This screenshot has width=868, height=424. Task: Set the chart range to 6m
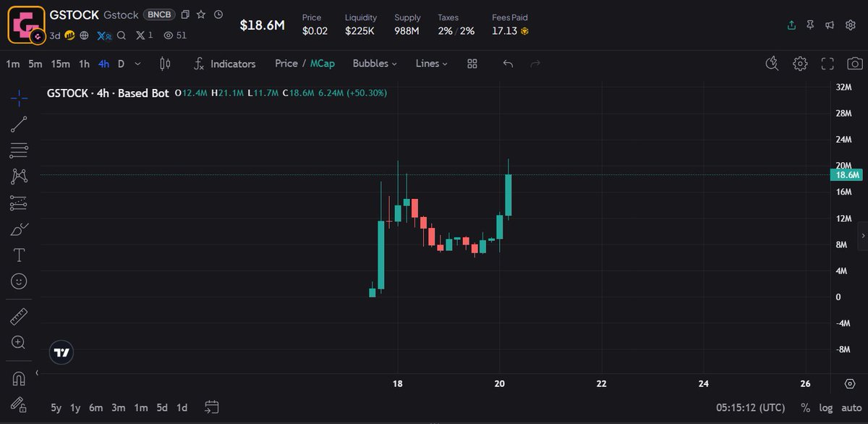tap(96, 407)
